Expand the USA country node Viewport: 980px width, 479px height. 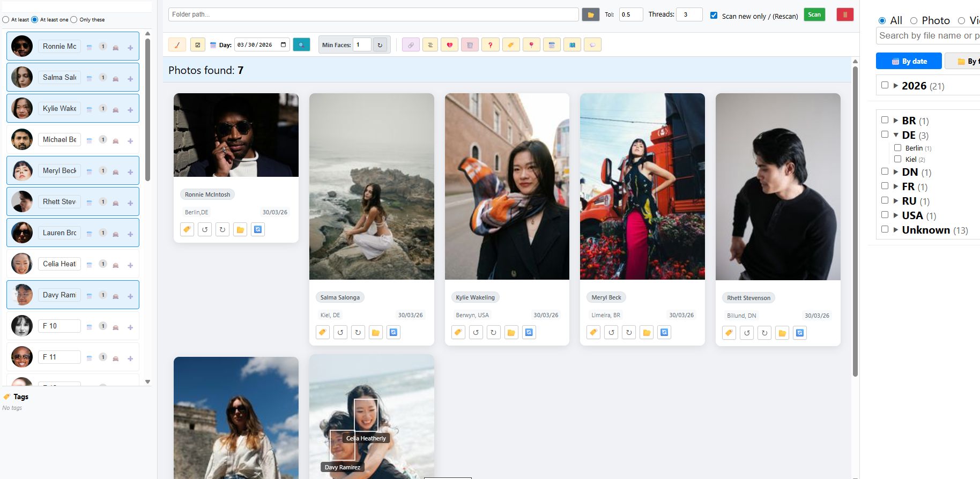pyautogui.click(x=896, y=215)
